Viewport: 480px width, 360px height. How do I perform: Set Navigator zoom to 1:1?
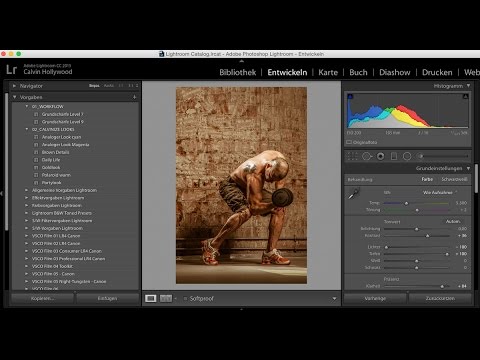(121, 86)
